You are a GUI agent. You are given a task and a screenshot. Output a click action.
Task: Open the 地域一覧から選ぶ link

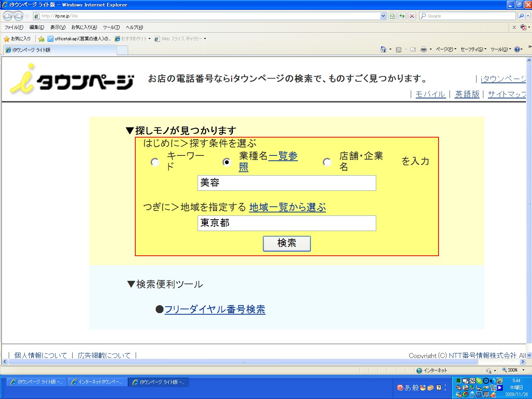click(287, 207)
